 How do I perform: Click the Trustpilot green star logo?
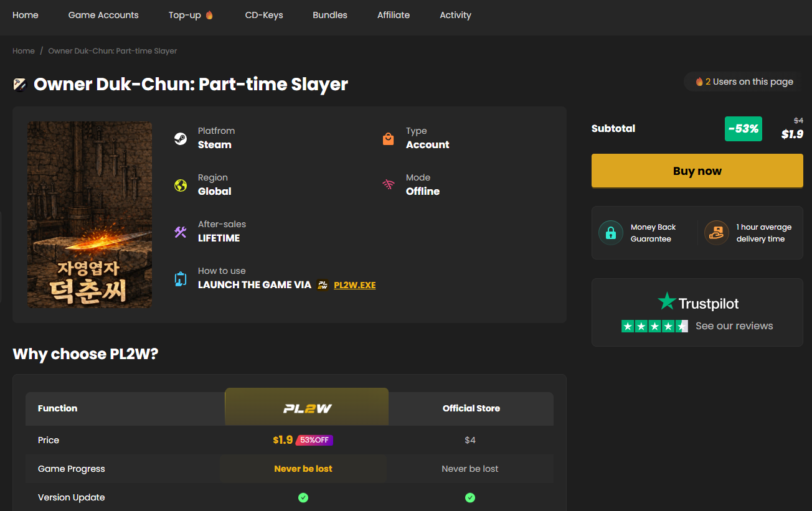coord(667,302)
